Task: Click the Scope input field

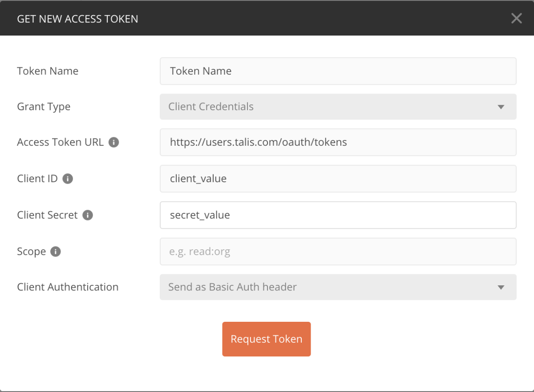Action: (x=338, y=252)
